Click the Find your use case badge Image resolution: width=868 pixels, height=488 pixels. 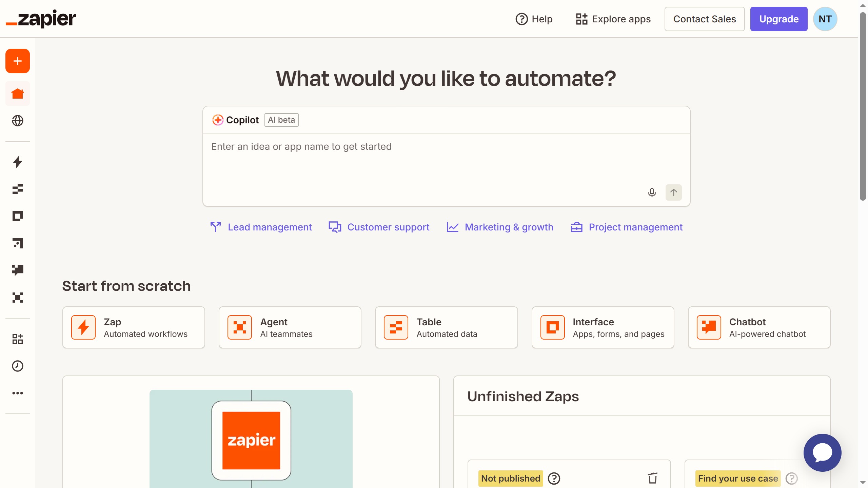click(x=738, y=479)
